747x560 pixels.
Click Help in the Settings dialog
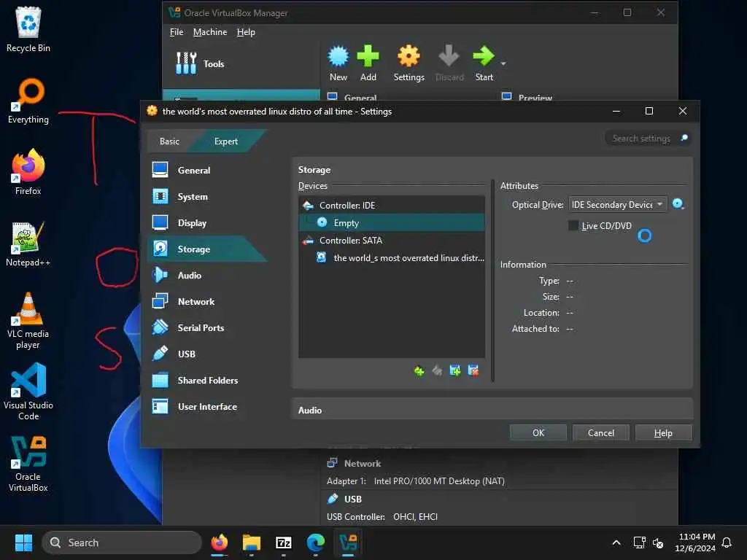tap(663, 432)
